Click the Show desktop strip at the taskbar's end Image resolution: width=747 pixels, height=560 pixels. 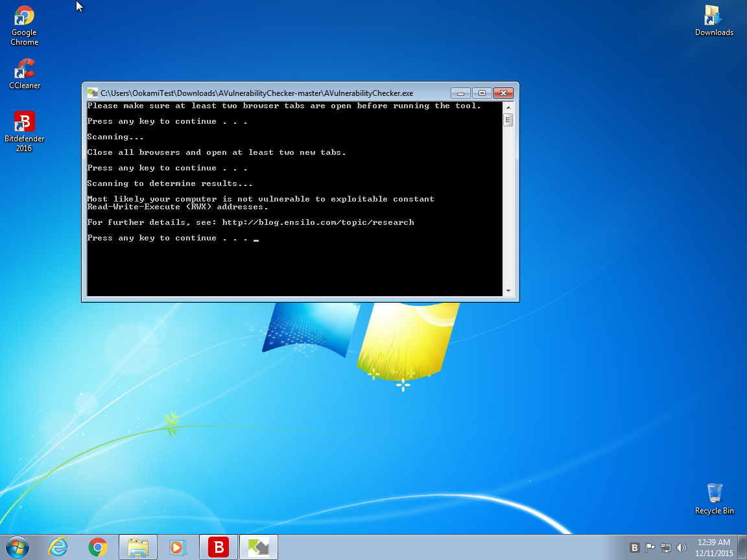pos(742,547)
